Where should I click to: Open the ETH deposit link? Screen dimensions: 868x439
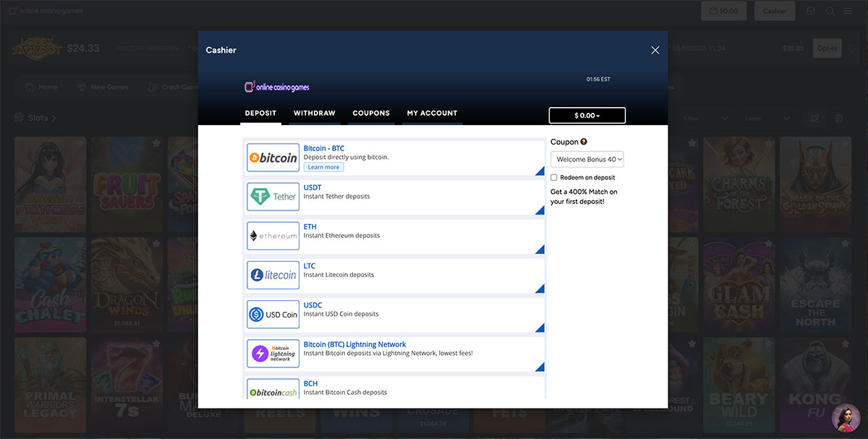tap(310, 226)
